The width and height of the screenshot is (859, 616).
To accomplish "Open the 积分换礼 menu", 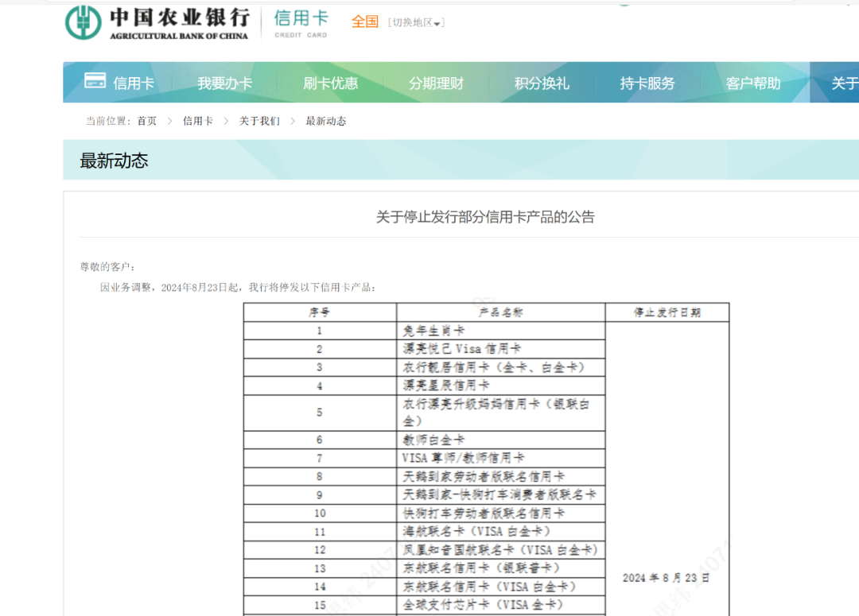I will coord(543,82).
